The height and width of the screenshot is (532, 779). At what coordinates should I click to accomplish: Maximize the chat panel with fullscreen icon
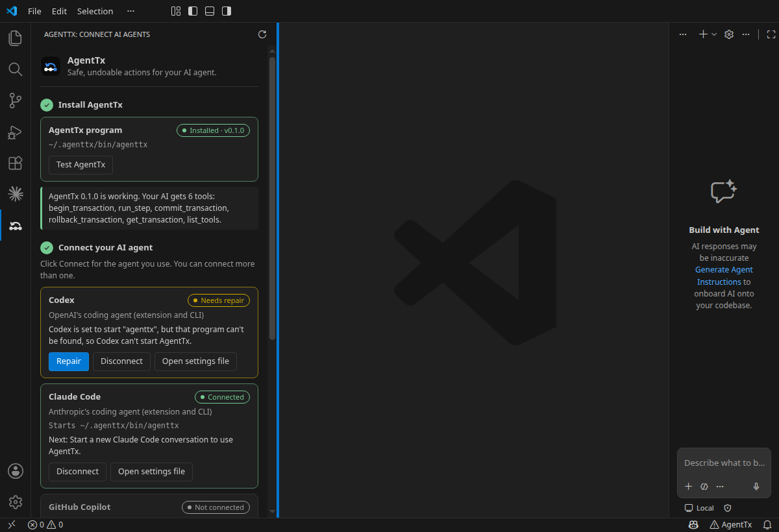tap(771, 34)
